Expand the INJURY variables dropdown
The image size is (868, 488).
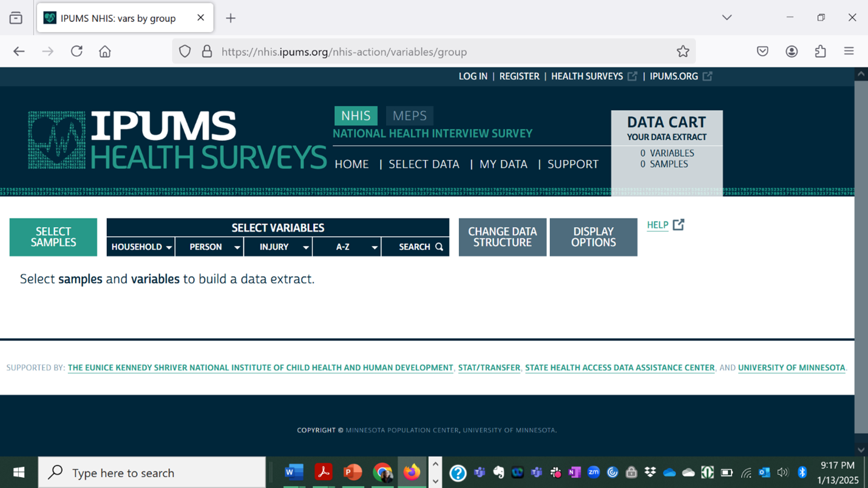pyautogui.click(x=278, y=247)
